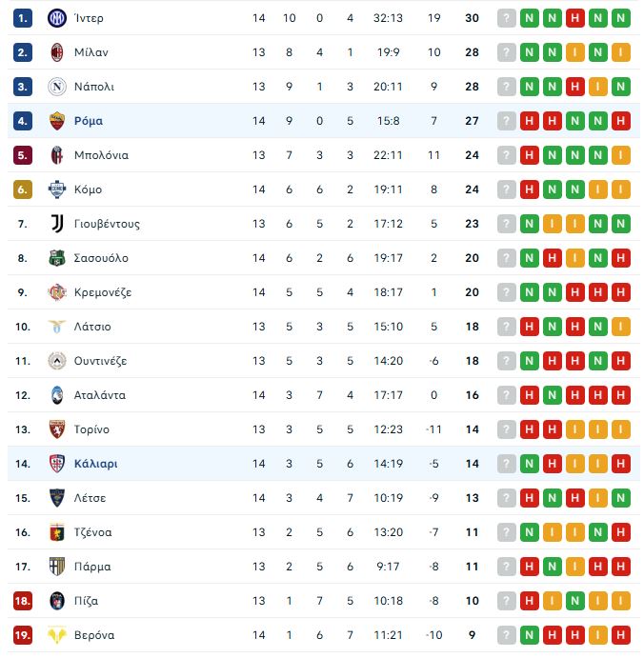Click the Juventus logo icon
The width and height of the screenshot is (644, 658).
(x=56, y=224)
